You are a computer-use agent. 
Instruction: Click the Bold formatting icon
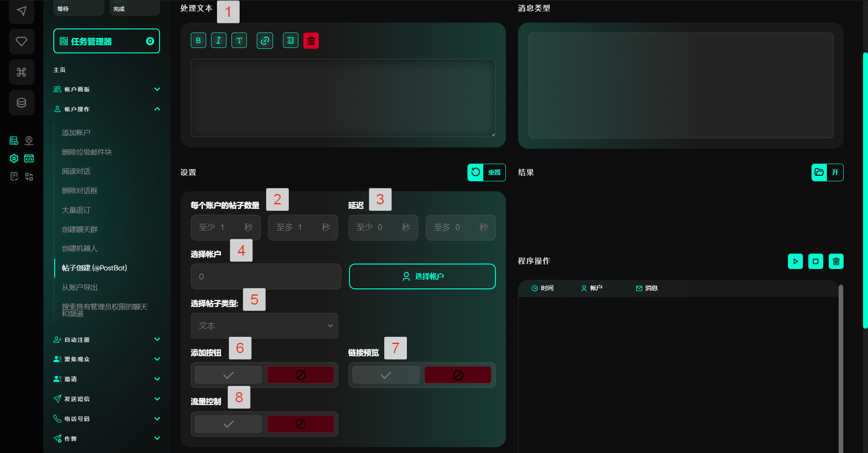click(x=198, y=41)
